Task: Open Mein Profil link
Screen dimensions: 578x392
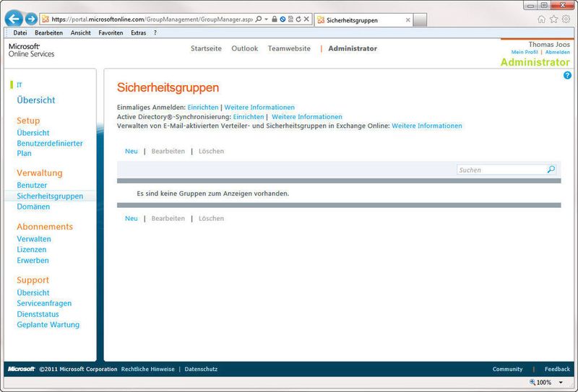Action: tap(525, 52)
